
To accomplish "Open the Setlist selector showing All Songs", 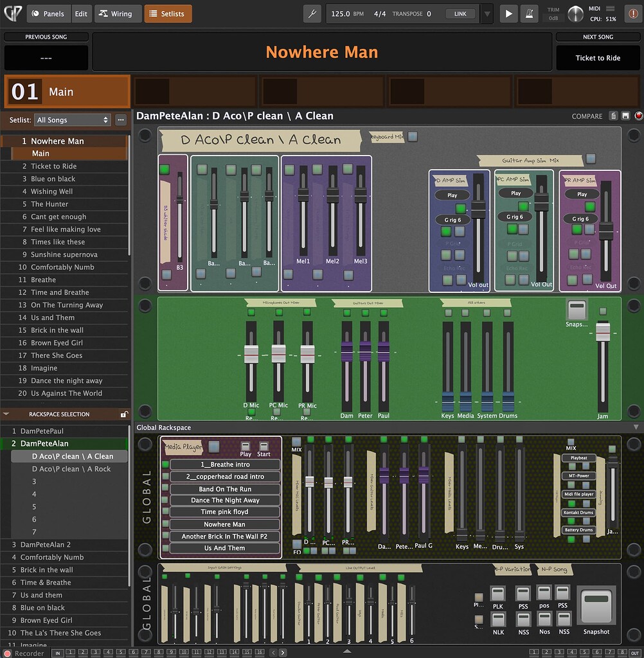I will [72, 120].
